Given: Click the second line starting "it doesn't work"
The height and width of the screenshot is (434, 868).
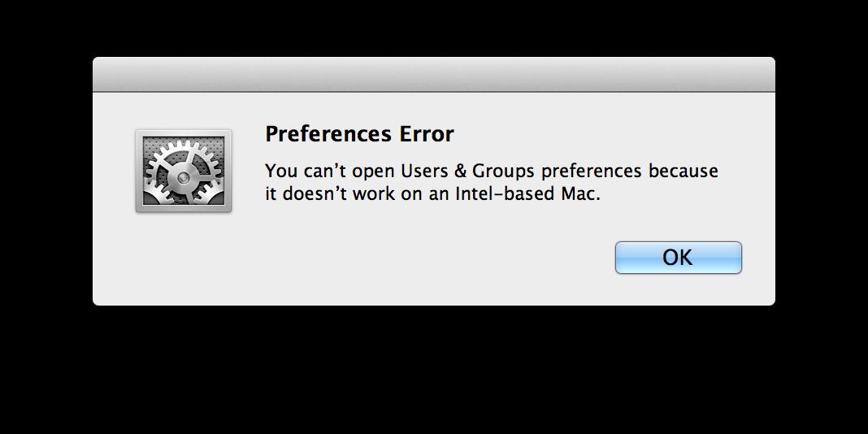Looking at the screenshot, I should click(432, 195).
